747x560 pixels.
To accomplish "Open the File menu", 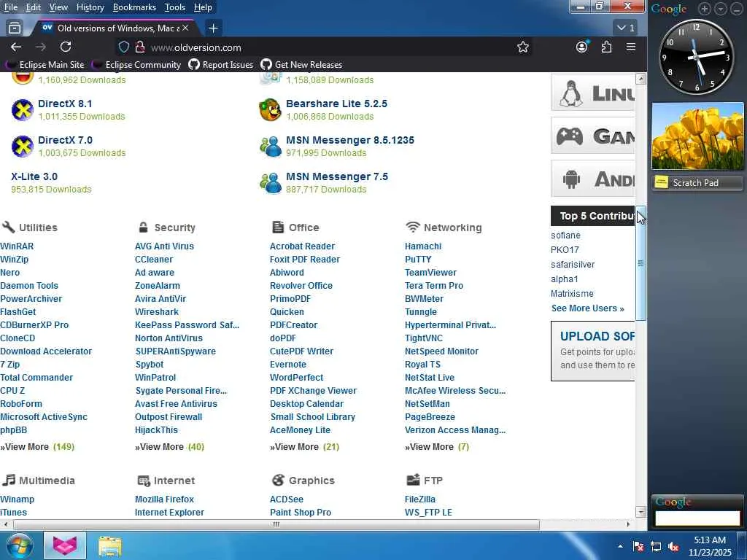I will tap(10, 7).
